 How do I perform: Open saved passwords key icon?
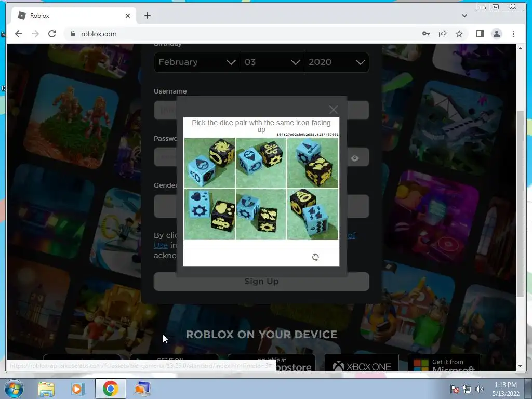[426, 34]
